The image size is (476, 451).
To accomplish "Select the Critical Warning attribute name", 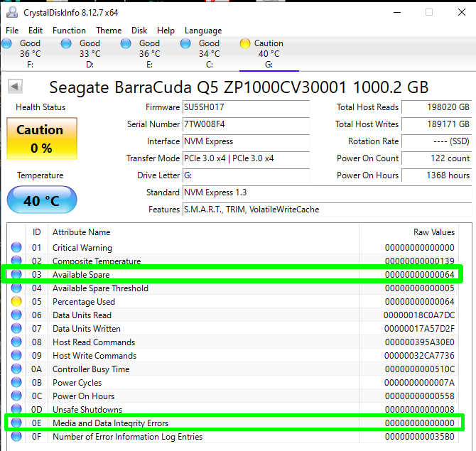I will [82, 248].
